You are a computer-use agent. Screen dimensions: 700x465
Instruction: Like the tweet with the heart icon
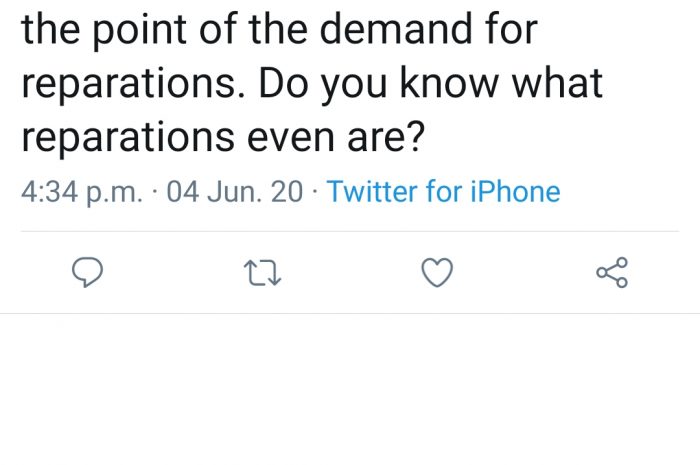[x=437, y=272]
